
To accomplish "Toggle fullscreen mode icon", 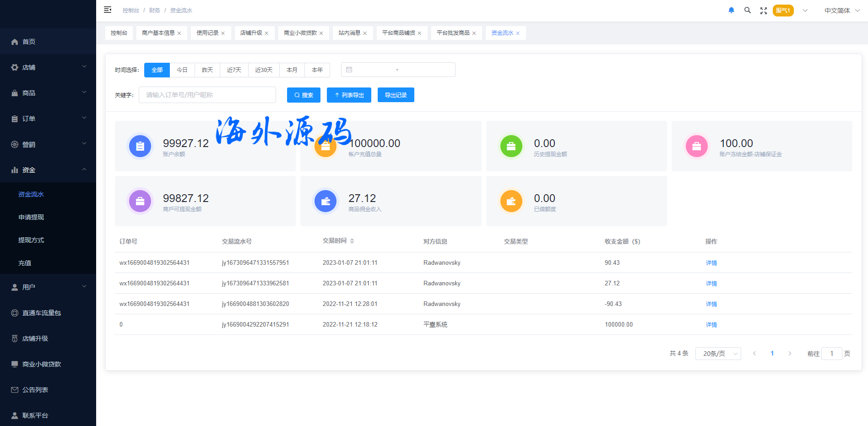I will (x=763, y=11).
